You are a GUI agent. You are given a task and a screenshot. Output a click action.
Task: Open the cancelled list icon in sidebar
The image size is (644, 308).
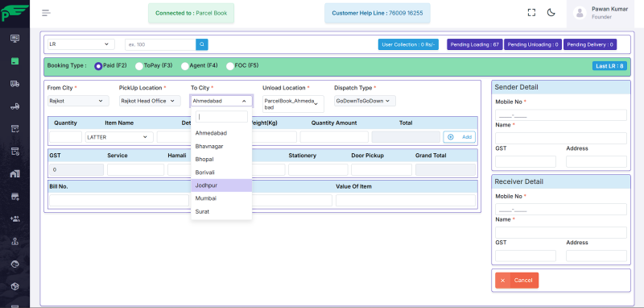(x=14, y=152)
